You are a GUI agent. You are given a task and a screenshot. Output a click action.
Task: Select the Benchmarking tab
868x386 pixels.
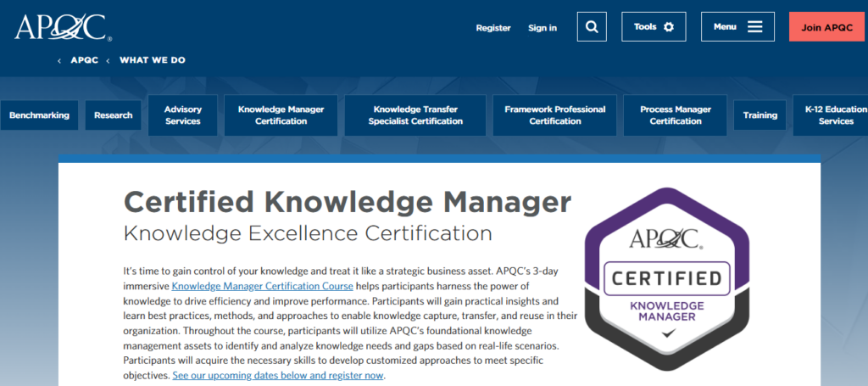tap(39, 115)
